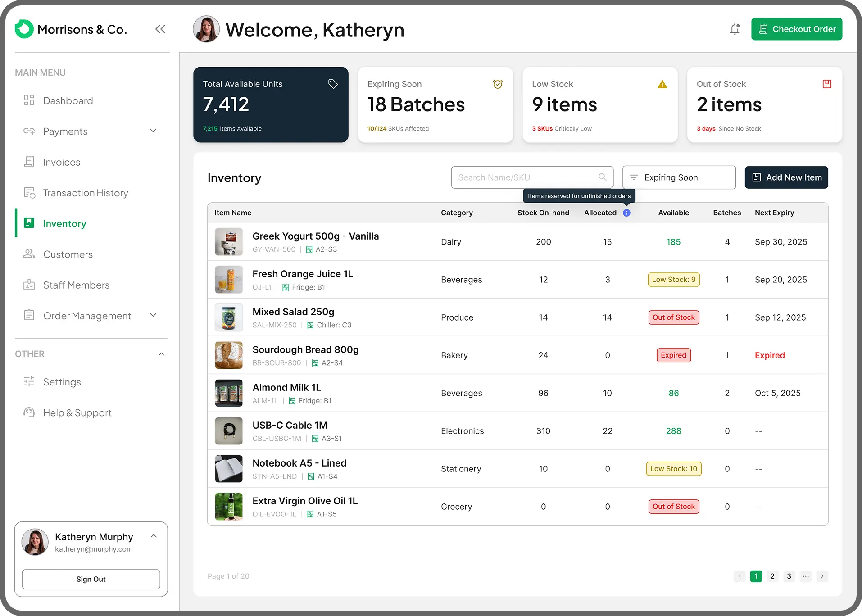Click the Staff Members icon
Screen dimensions: 862x616
coord(29,285)
